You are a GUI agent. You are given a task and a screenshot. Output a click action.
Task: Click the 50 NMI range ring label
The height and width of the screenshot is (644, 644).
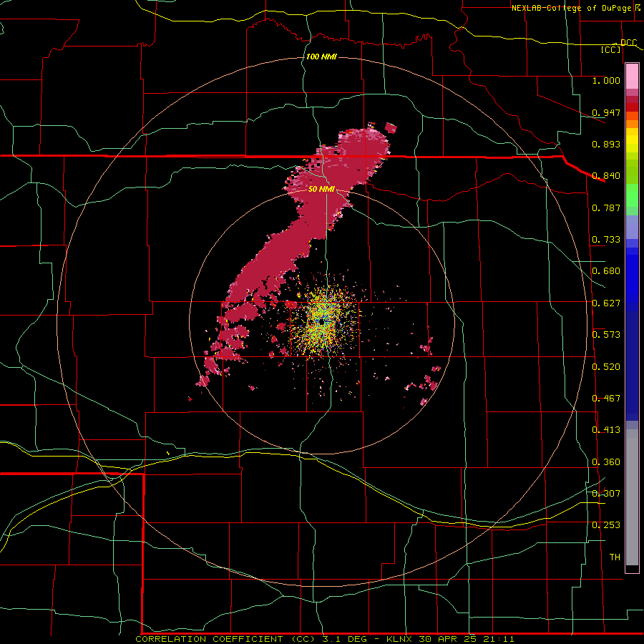321,189
